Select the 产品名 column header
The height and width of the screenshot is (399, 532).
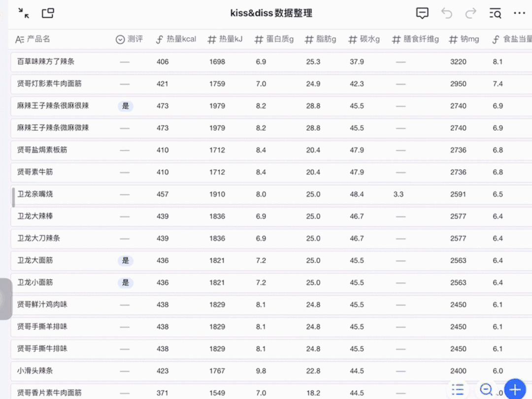click(33, 39)
